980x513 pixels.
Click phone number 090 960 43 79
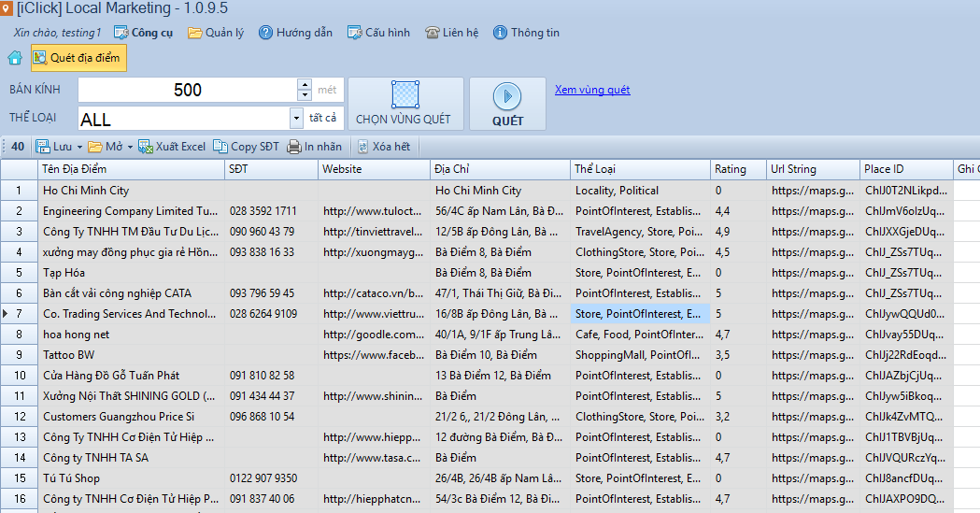tap(271, 232)
